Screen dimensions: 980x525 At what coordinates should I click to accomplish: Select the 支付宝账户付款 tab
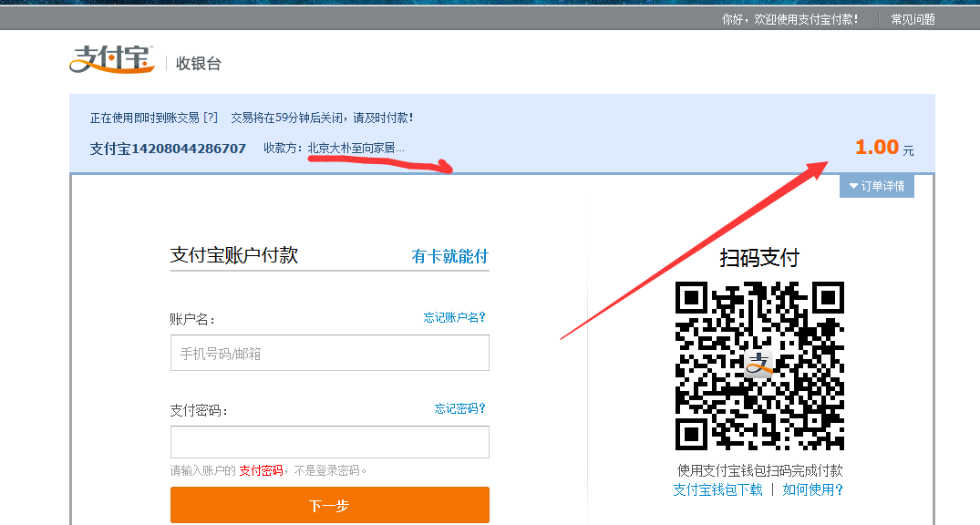(x=233, y=255)
